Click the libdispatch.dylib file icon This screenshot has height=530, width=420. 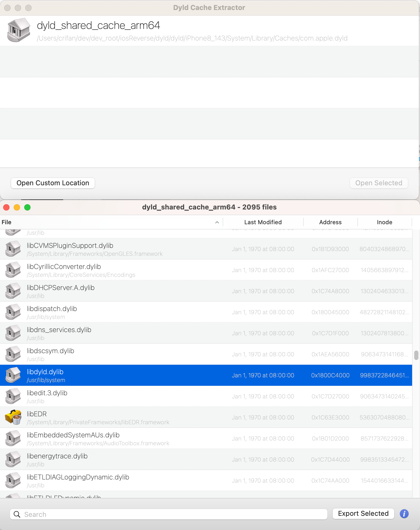click(x=13, y=312)
